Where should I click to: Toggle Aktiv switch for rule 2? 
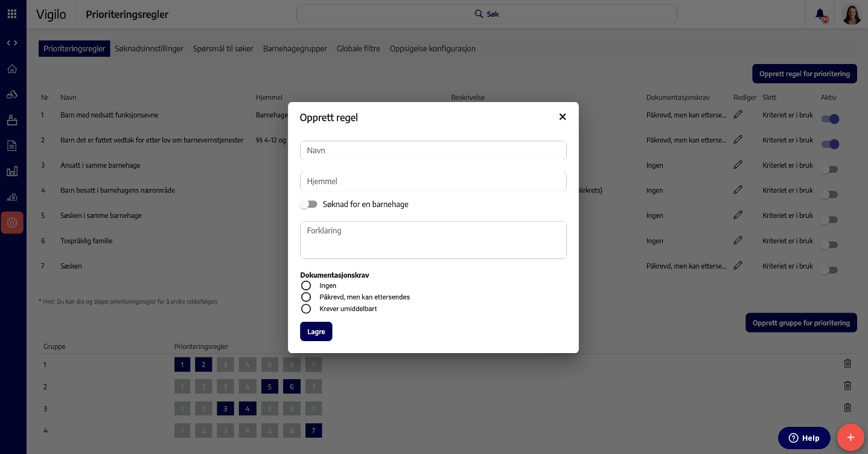pos(830,144)
